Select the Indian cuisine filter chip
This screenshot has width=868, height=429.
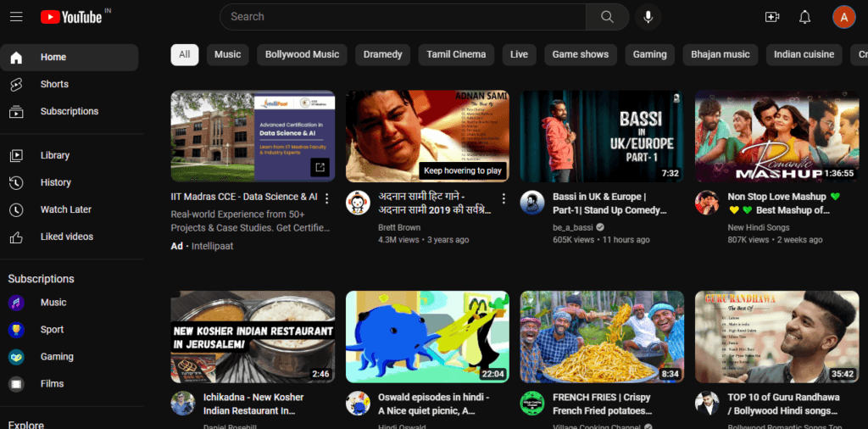[x=804, y=55]
